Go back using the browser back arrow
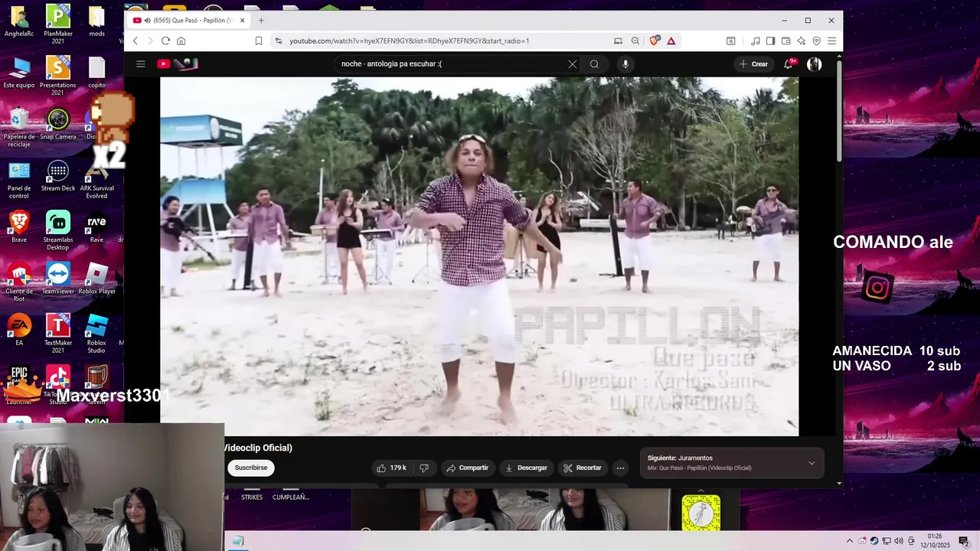980x551 pixels. (136, 41)
